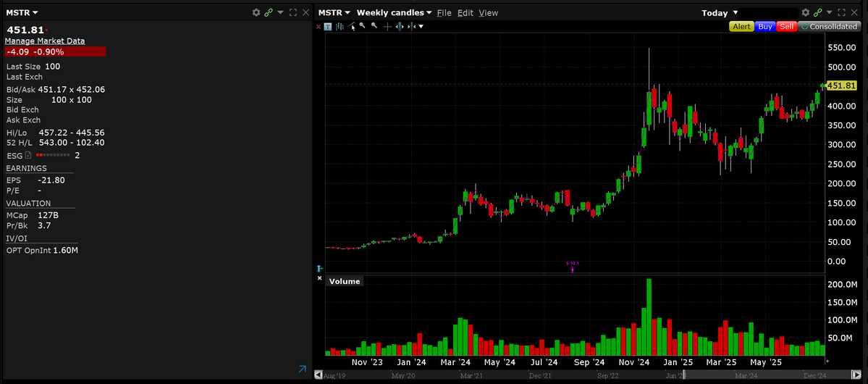Click the Pr/Bk 3.7 value
Screen dimensions: 868x384
click(44, 225)
